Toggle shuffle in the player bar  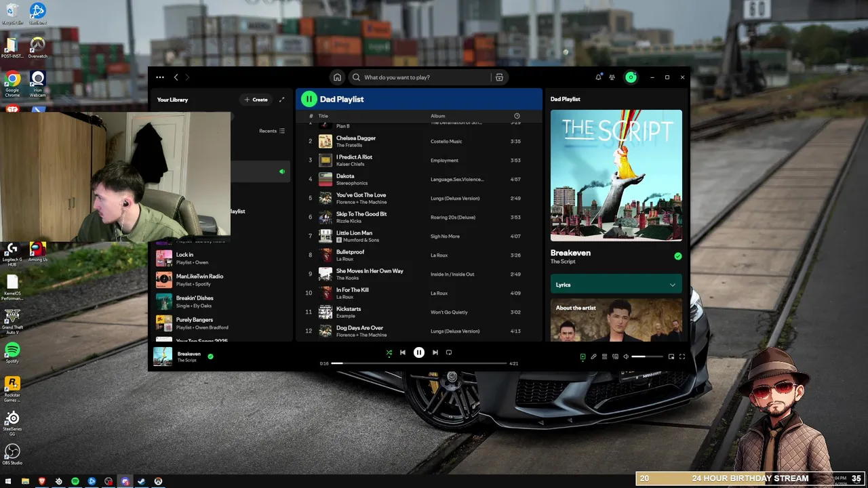point(389,352)
